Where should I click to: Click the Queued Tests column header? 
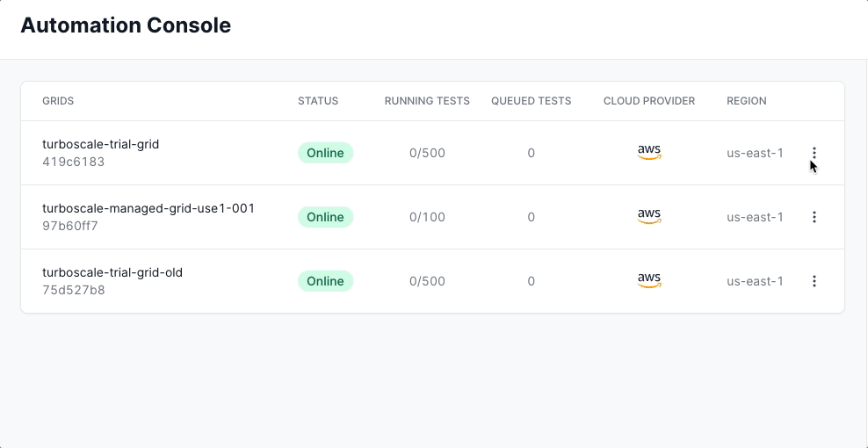point(531,101)
